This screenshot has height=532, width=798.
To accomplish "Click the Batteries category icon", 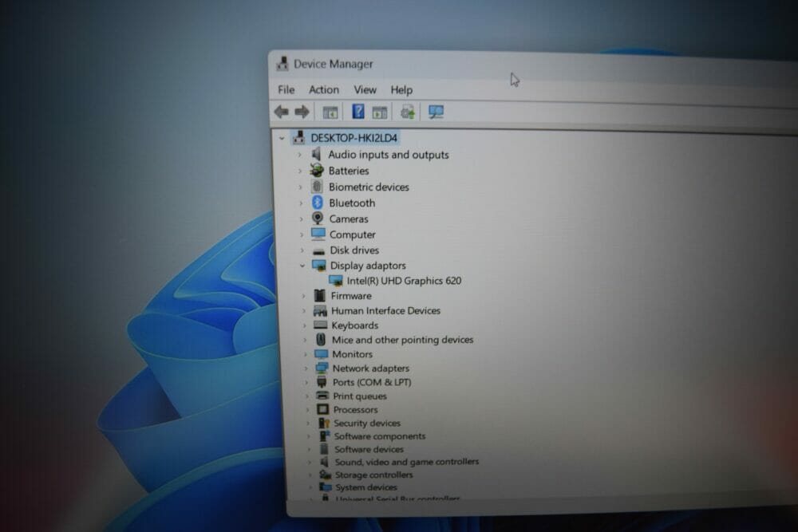I will coord(317,171).
